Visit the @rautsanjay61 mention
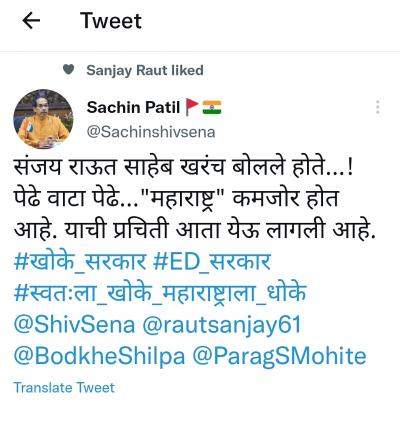Image resolution: width=400 pixels, height=421 pixels. point(222,325)
